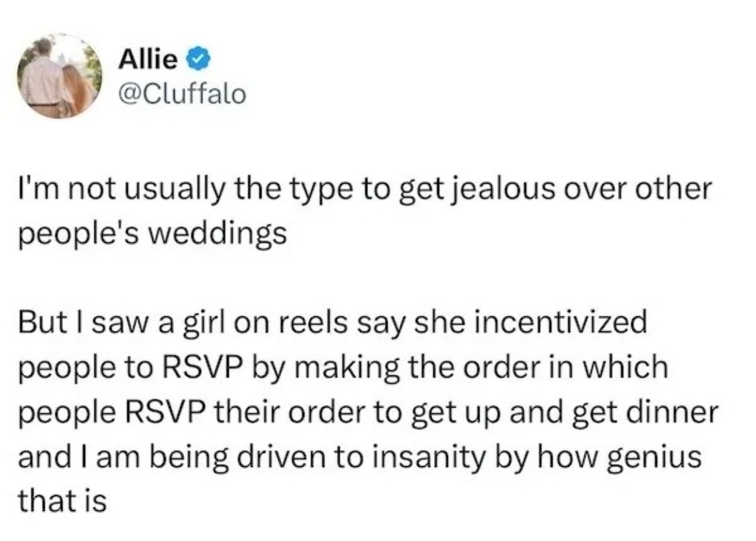Click the line starting "But I saw a girl"
Viewport: 756px width, 541px height.
(x=332, y=322)
